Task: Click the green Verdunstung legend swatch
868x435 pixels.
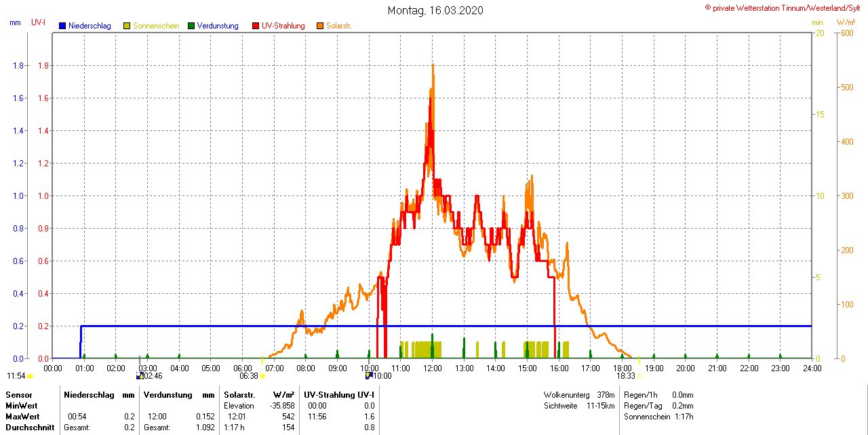Action: (191, 26)
